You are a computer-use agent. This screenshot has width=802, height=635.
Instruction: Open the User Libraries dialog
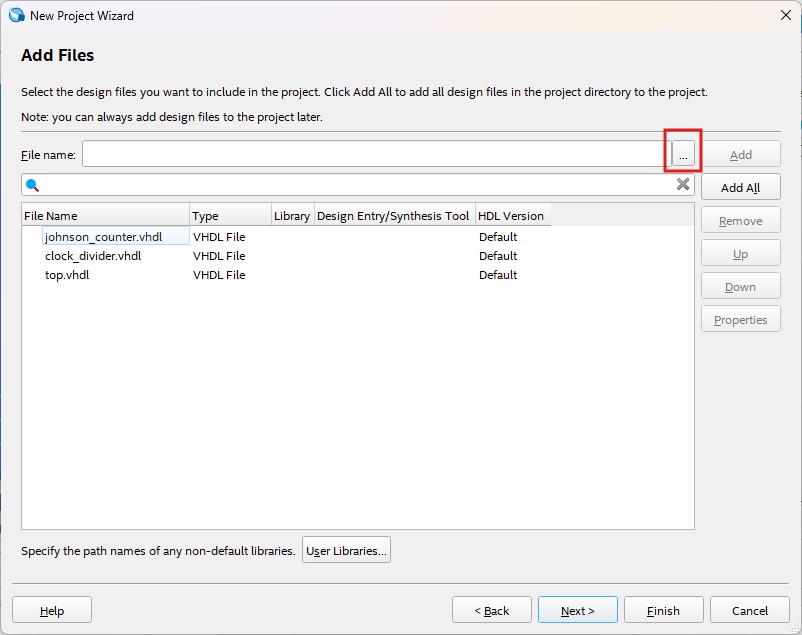point(346,550)
